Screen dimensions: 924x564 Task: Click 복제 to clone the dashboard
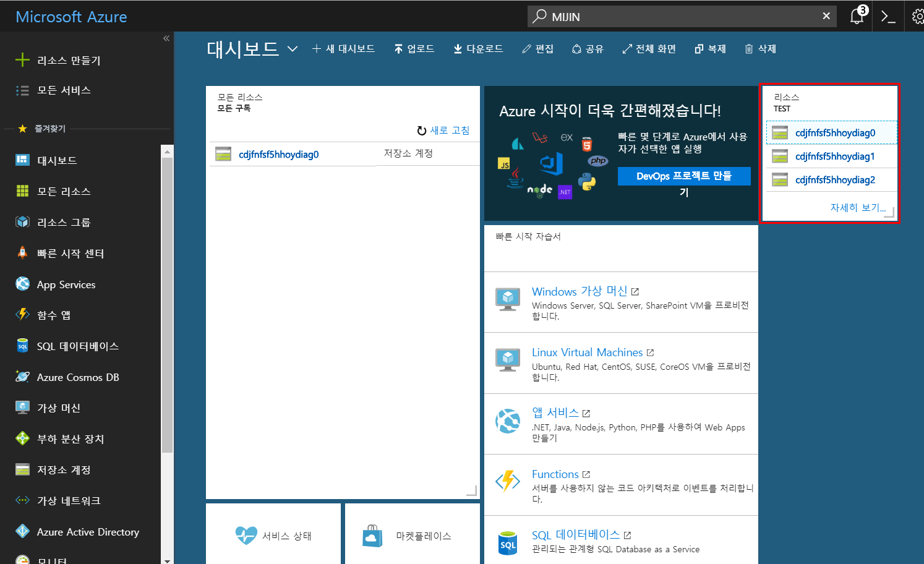click(x=710, y=49)
